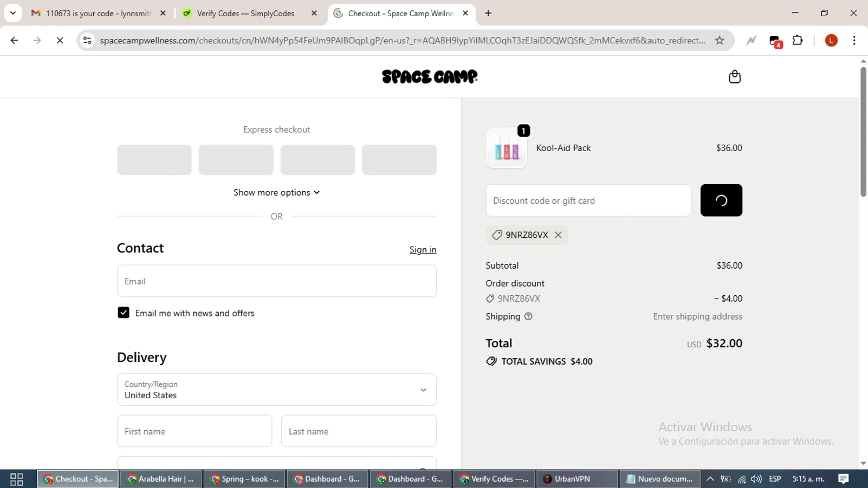The image size is (868, 488).
Task: Open Windows Task View button
Action: click(x=17, y=479)
